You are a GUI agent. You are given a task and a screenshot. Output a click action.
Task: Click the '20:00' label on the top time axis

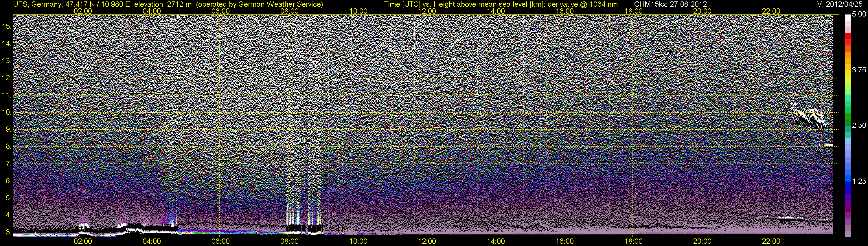(x=702, y=11)
